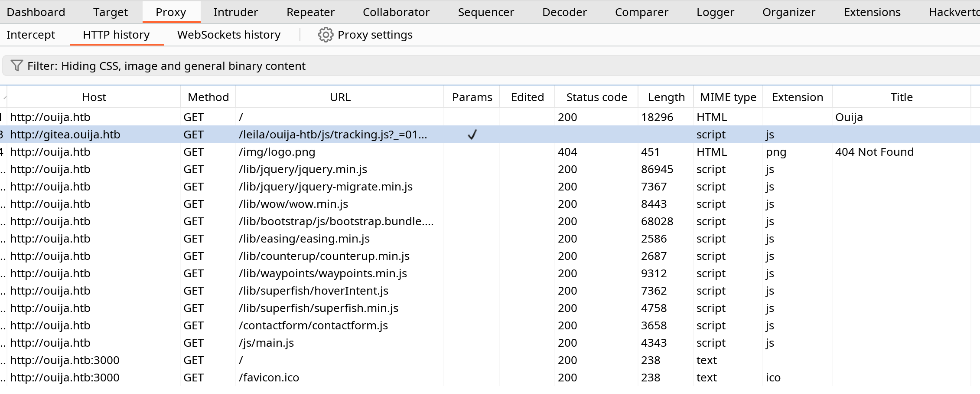Select the ouija.htb:3000 favicon.ico request
This screenshot has height=394, width=980.
click(490, 378)
